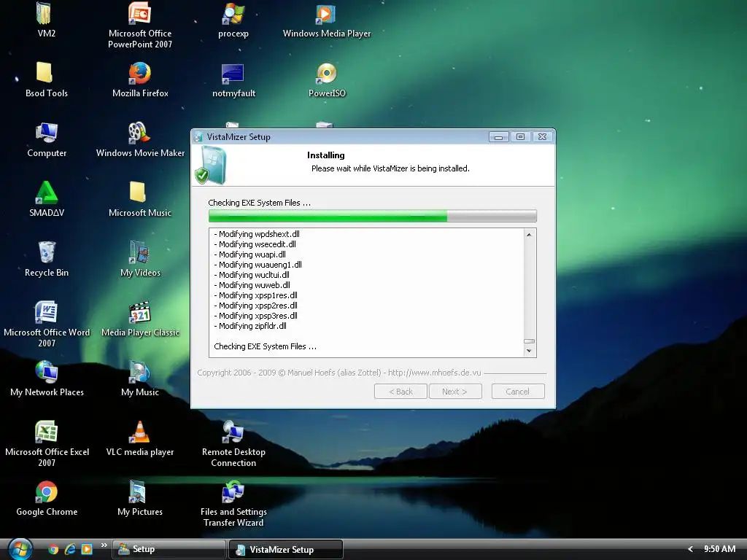Image resolution: width=747 pixels, height=560 pixels.
Task: Click the Windows Start orb
Action: point(20,548)
